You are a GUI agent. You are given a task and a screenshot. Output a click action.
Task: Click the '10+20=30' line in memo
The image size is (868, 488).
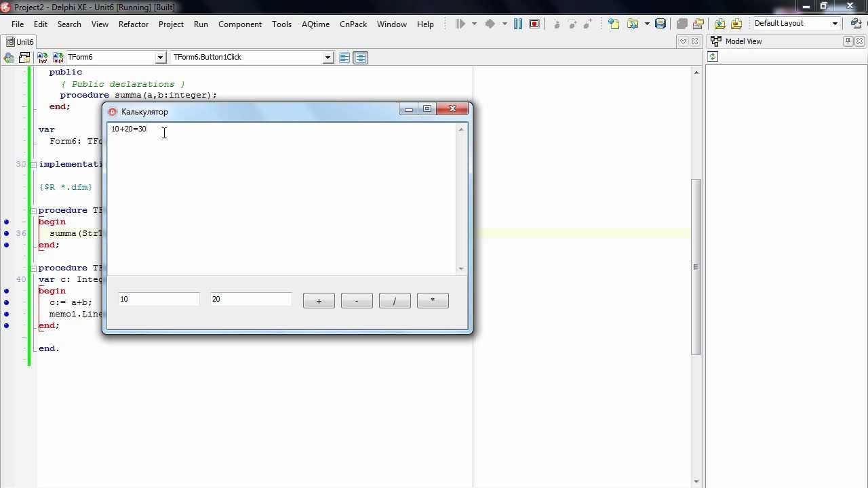pyautogui.click(x=129, y=129)
